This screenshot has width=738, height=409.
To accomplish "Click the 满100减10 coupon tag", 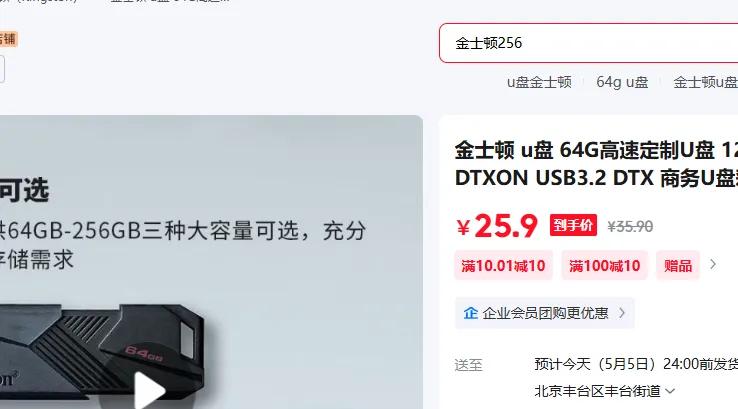I will [604, 266].
